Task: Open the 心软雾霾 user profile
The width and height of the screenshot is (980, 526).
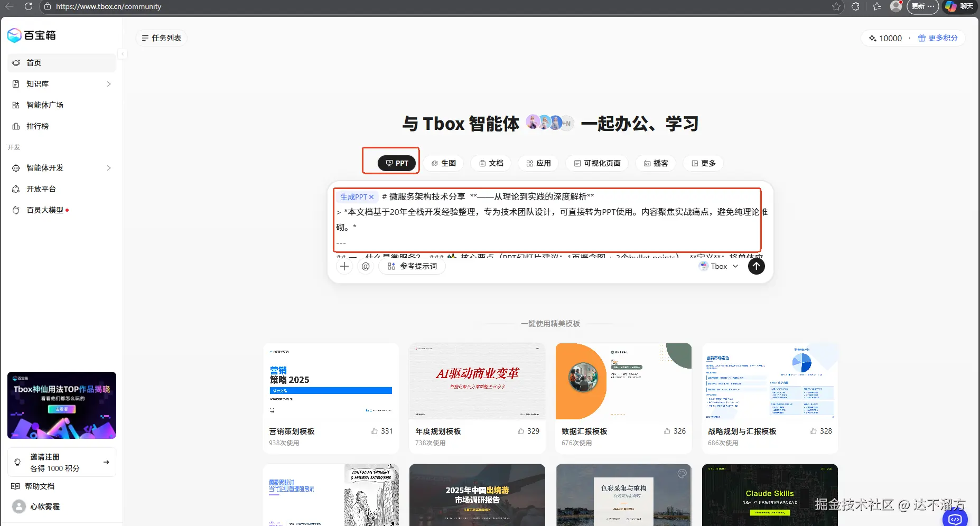Action: [x=36, y=506]
